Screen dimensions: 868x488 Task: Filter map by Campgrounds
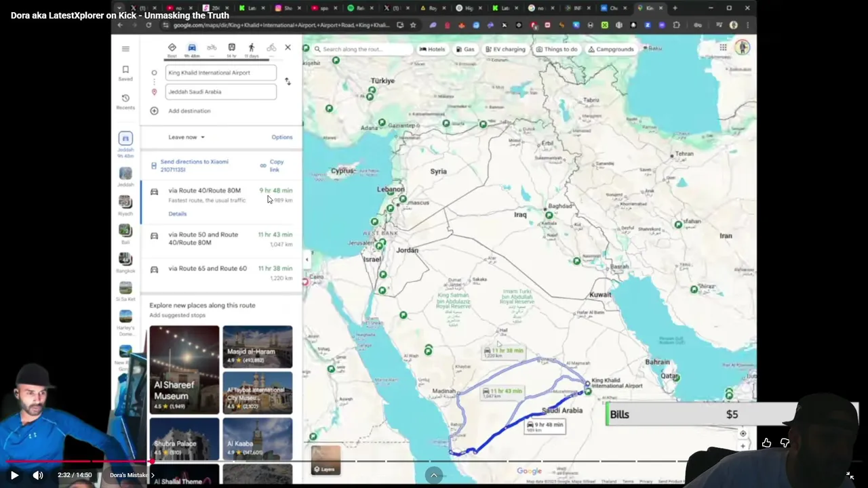pyautogui.click(x=611, y=49)
